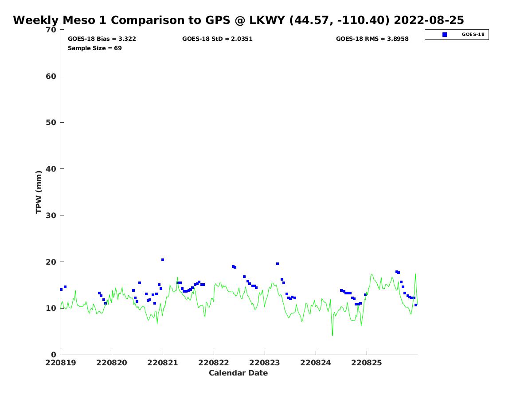The image size is (532, 399).
Task: Click the 30 y-axis tick label
Action: click(x=51, y=215)
